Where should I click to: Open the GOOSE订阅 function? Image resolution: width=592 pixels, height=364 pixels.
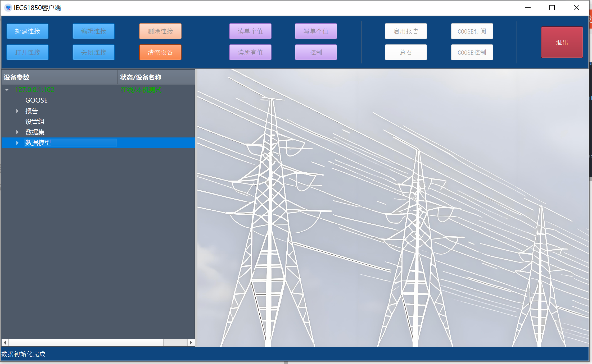point(472,31)
